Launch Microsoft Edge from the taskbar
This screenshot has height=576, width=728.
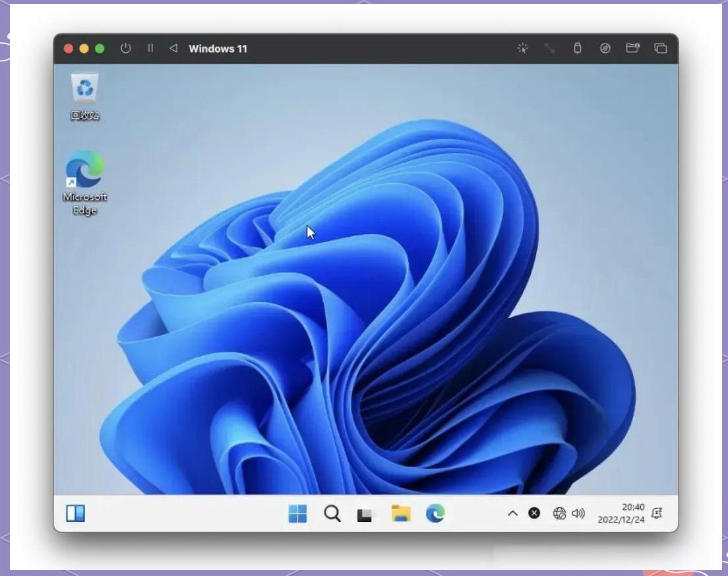coord(435,513)
